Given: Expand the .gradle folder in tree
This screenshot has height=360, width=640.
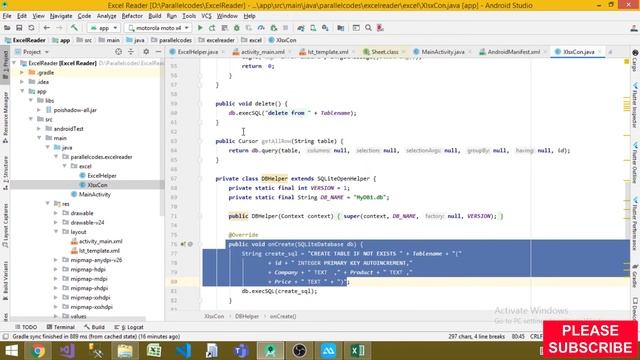Looking at the screenshot, I should tap(22, 73).
